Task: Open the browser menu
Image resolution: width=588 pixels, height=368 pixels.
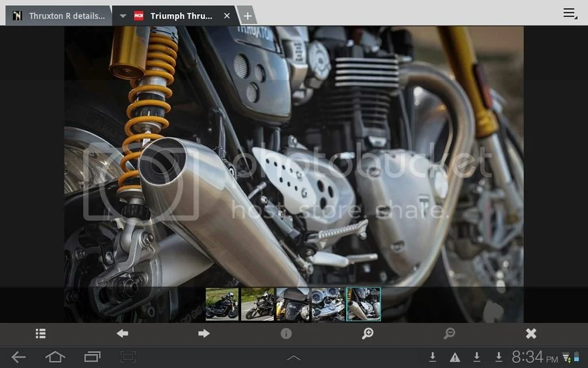Action: (568, 13)
